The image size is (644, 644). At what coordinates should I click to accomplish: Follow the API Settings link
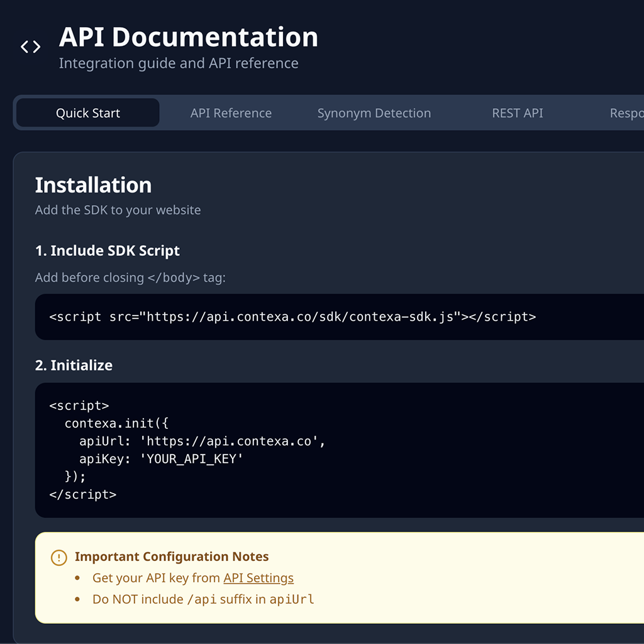[x=258, y=578]
